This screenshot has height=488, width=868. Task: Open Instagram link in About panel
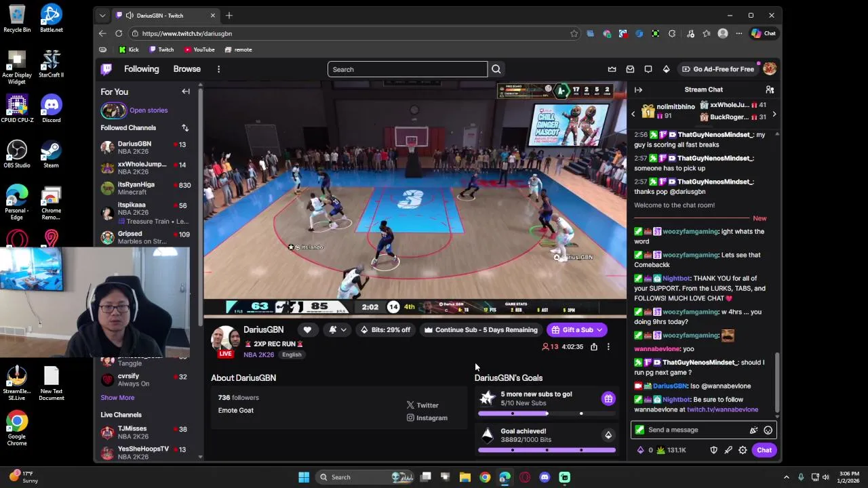tap(427, 418)
